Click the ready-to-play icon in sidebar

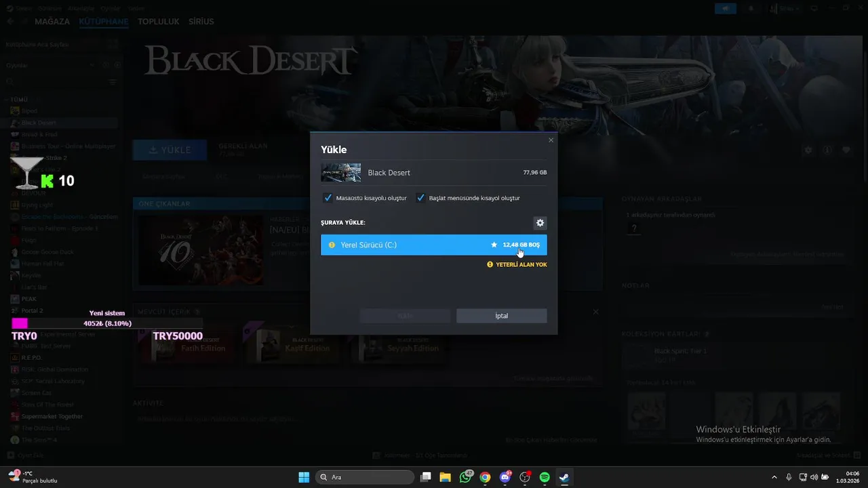[117, 65]
